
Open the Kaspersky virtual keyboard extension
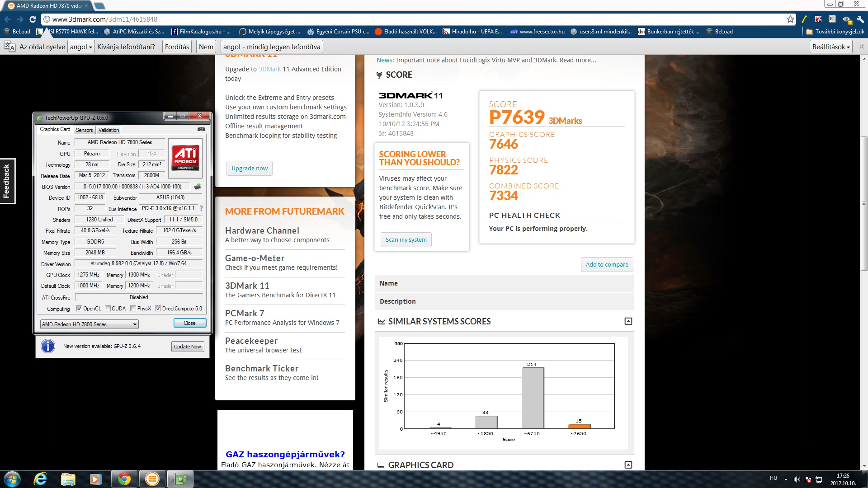832,19
